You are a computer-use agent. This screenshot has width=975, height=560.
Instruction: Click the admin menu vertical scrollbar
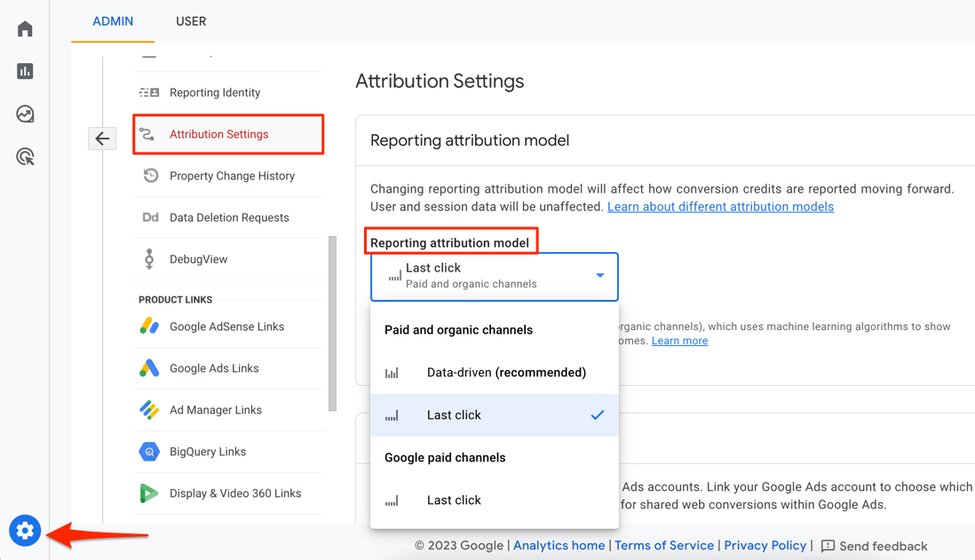click(x=333, y=323)
